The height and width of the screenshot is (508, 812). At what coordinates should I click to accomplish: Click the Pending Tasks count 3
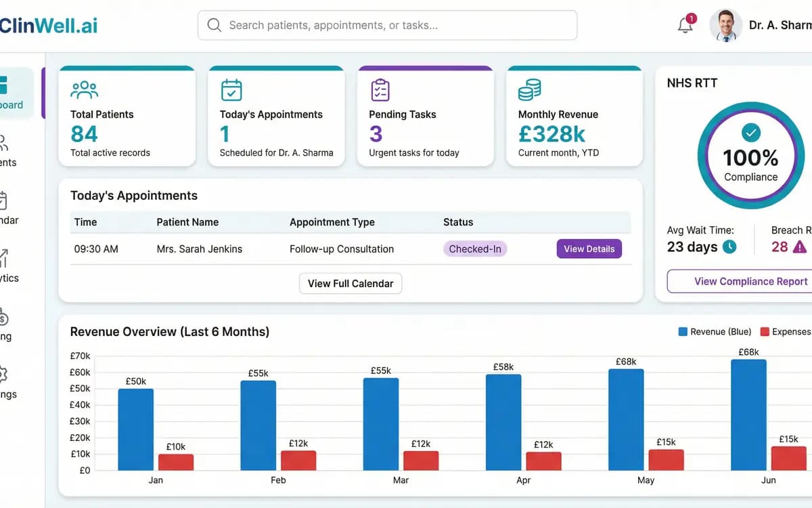pos(376,133)
